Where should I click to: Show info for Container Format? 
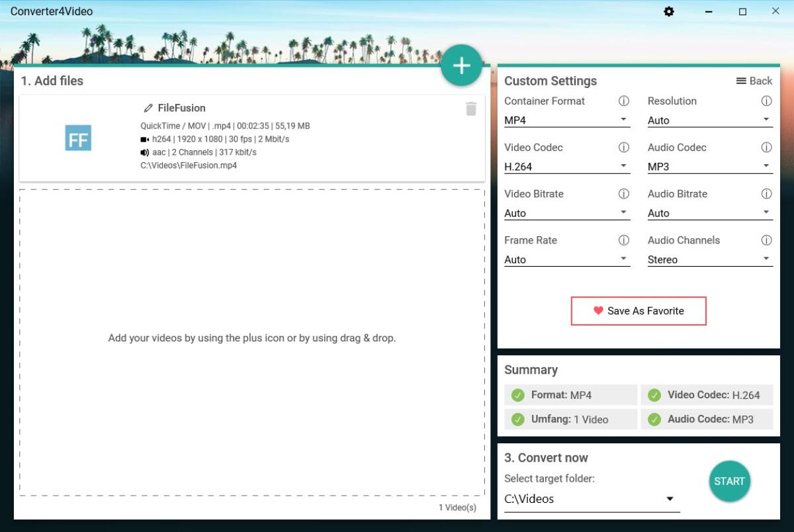623,101
